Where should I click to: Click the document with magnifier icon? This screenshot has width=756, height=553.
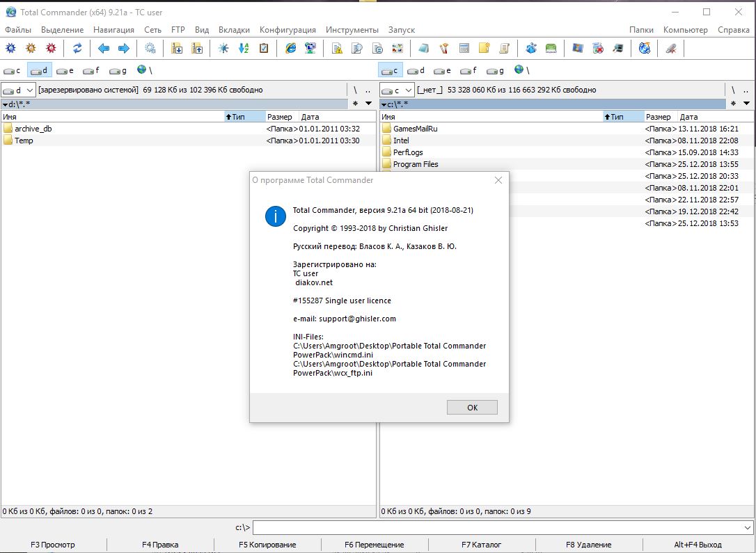(357, 48)
